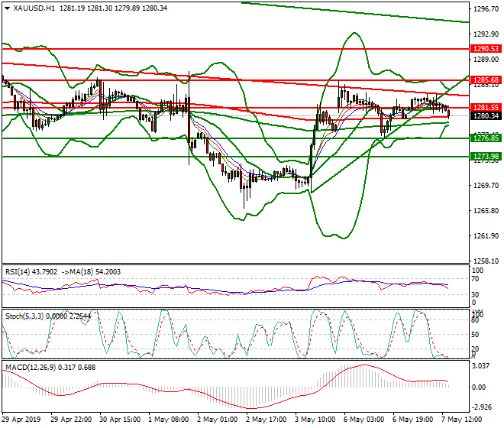Image resolution: width=504 pixels, height=428 pixels.
Task: Click the 7 May 12:00 time label
Action: click(x=461, y=420)
